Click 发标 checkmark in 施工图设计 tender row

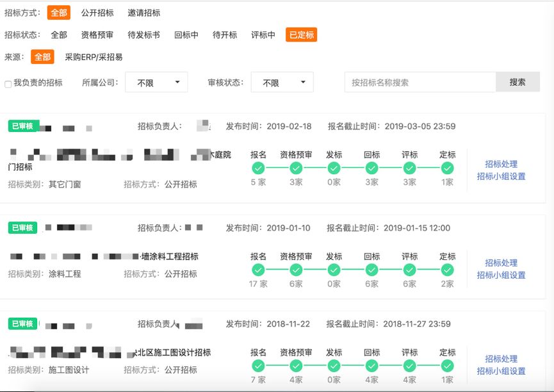point(334,366)
